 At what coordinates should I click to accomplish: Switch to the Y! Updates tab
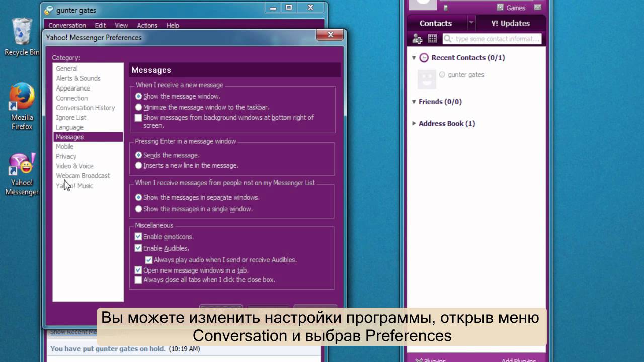pyautogui.click(x=510, y=23)
